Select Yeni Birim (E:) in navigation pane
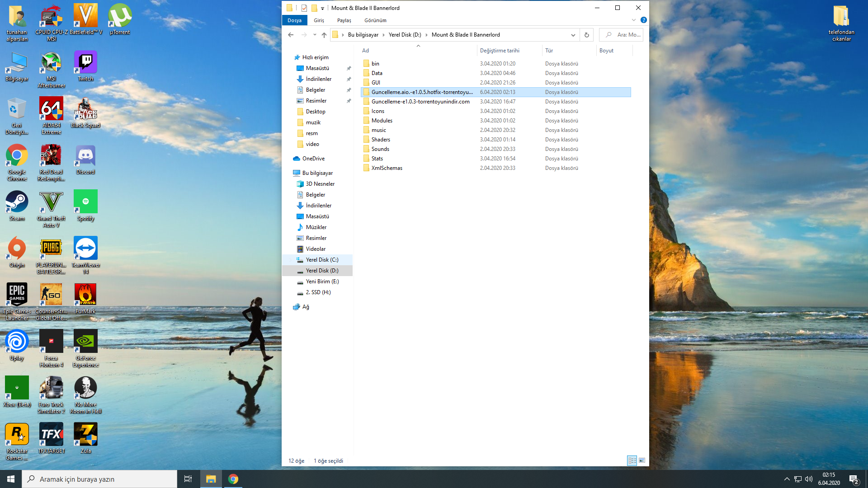Screen dimensions: 868x488 (317, 282)
